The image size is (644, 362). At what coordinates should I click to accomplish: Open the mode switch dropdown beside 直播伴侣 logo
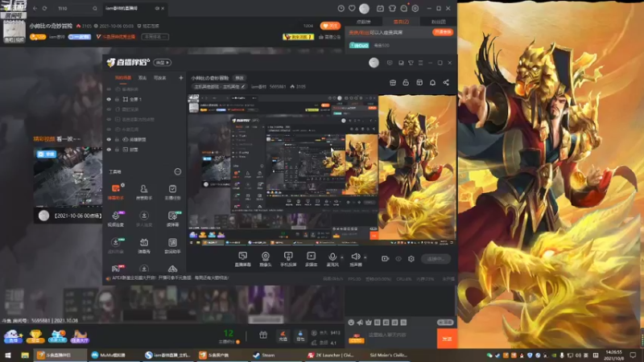tap(163, 63)
